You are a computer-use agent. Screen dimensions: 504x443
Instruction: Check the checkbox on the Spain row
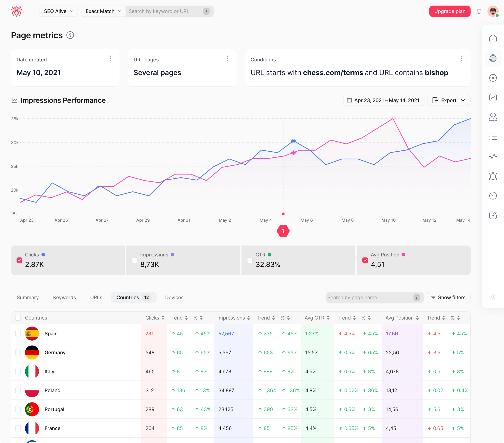coord(18,333)
